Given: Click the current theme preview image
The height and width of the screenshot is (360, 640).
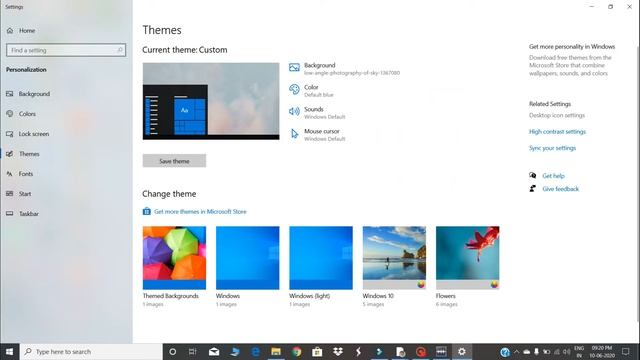Looking at the screenshot, I should (211, 101).
